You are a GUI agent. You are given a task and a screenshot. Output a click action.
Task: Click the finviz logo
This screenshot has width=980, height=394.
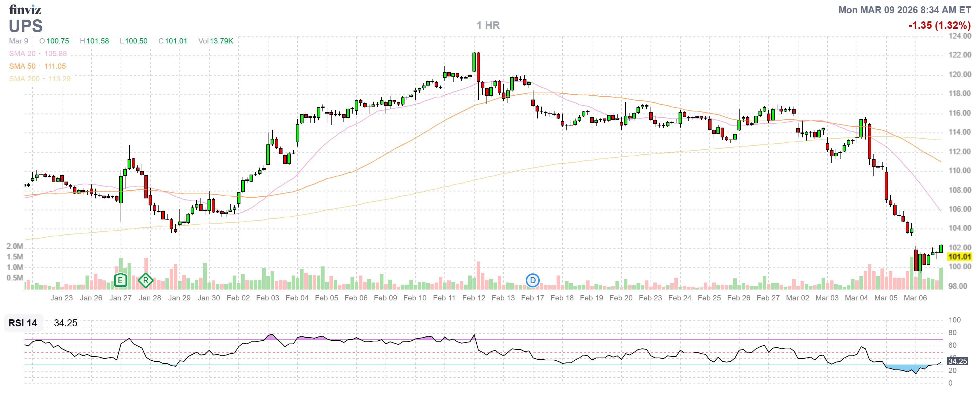tap(25, 9)
